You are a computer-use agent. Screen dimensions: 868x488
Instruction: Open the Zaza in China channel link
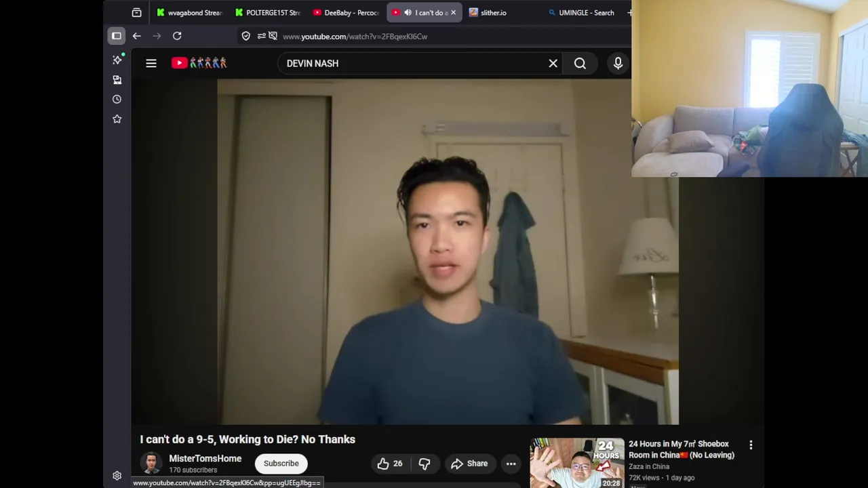point(649,466)
